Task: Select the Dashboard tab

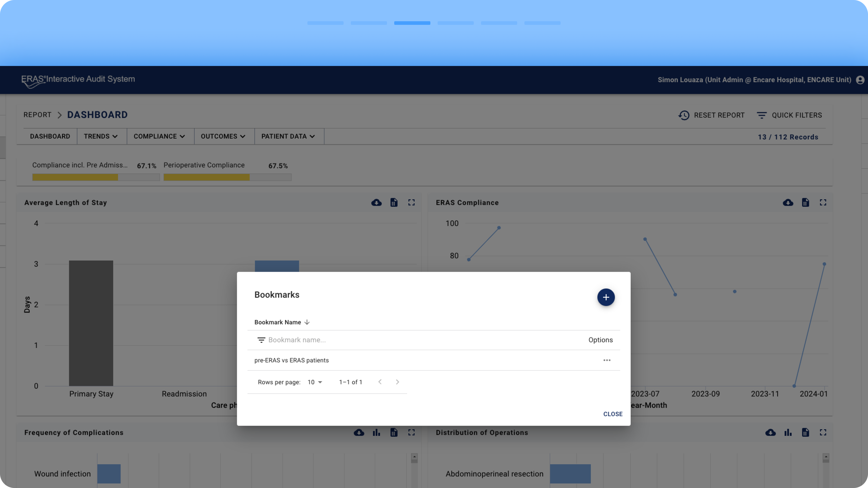Action: 50,136
